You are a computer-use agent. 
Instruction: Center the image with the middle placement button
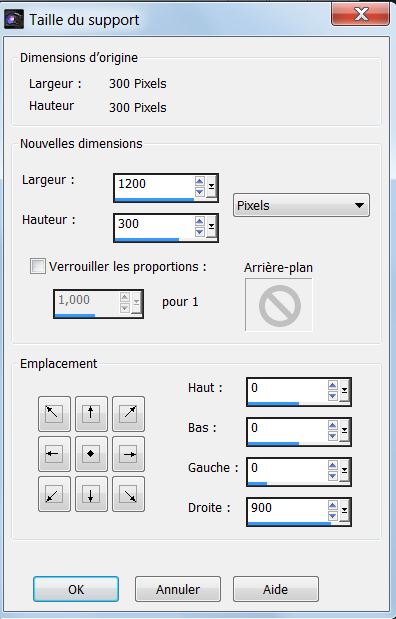coord(91,454)
